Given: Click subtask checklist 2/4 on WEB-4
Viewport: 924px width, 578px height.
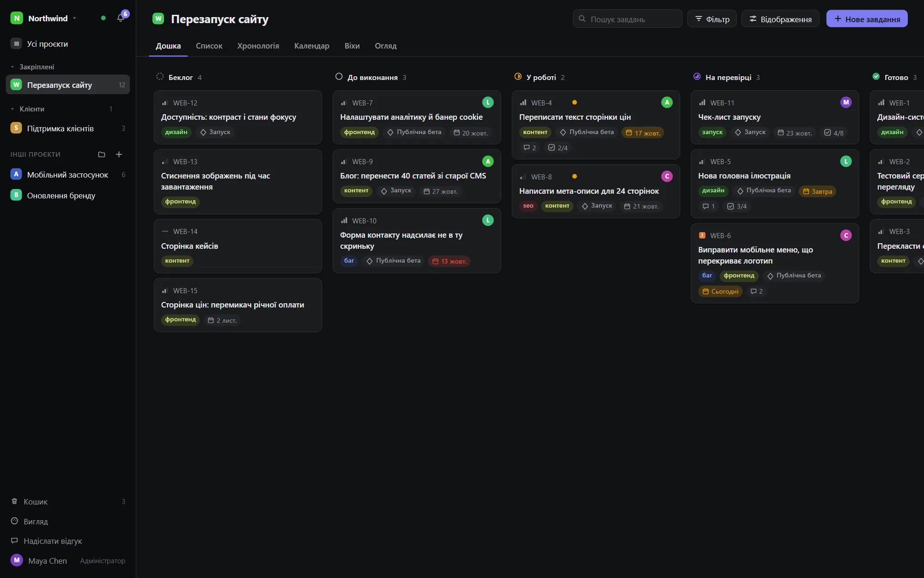Looking at the screenshot, I should click(558, 148).
